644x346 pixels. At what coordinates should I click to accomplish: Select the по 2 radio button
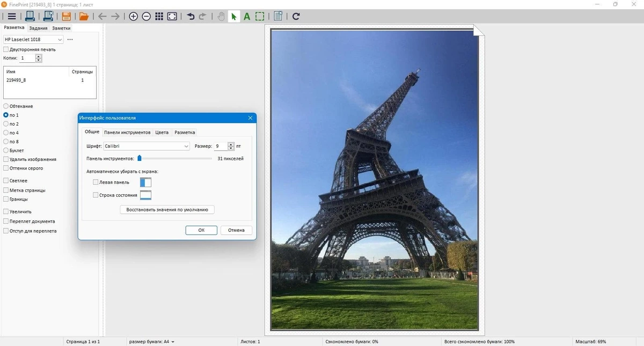6,124
